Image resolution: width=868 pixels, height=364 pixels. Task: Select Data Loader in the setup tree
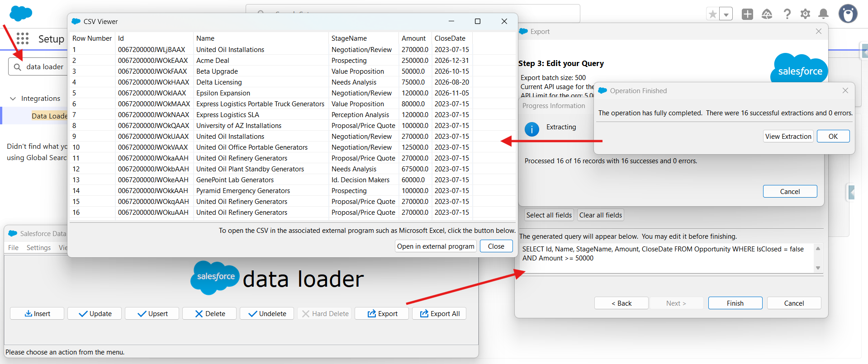[50, 116]
